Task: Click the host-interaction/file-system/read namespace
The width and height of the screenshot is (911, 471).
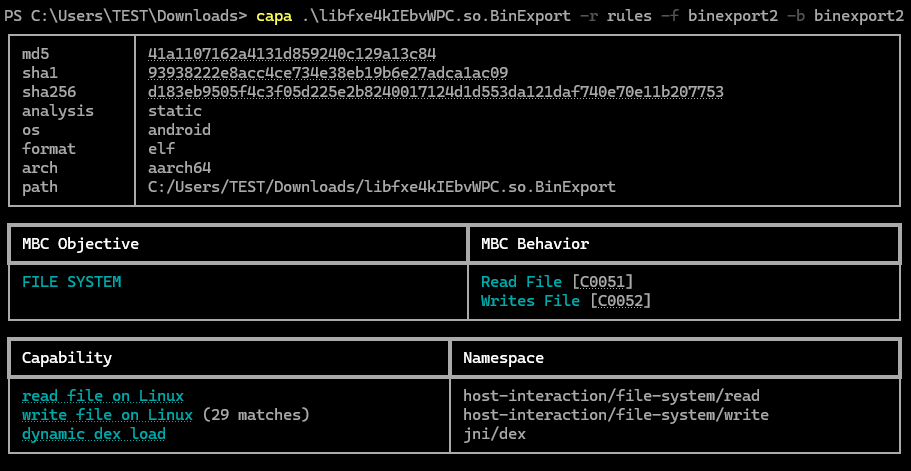Action: click(611, 396)
